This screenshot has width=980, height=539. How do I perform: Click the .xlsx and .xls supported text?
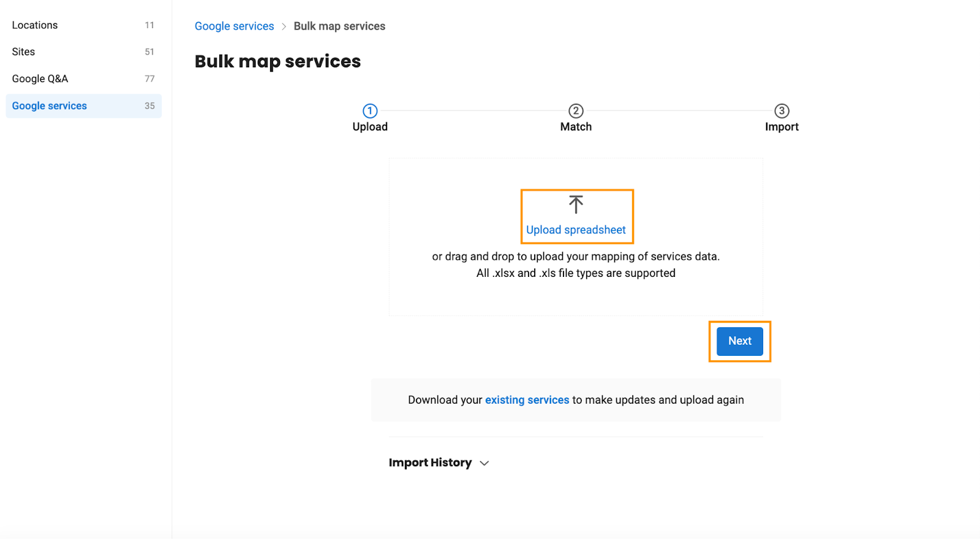(576, 273)
